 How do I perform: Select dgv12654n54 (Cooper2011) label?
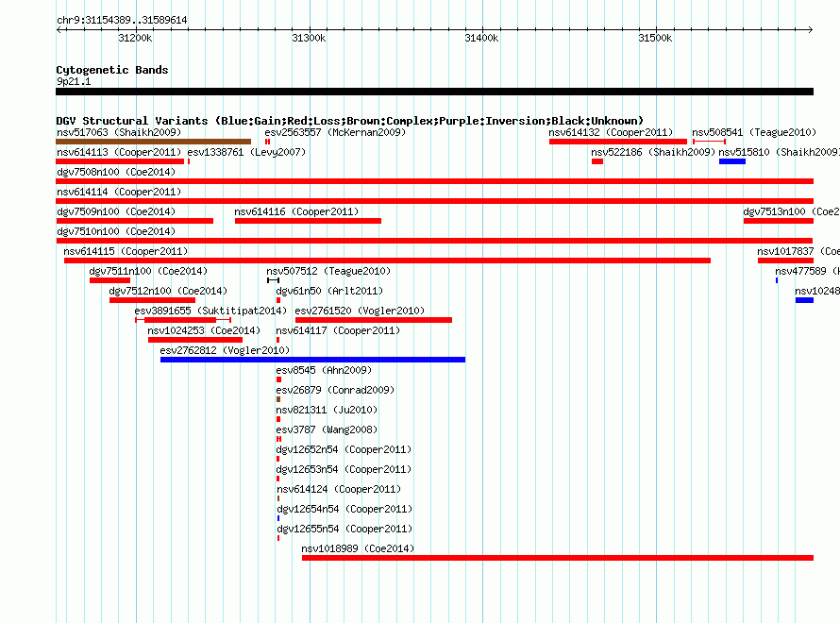click(x=344, y=509)
